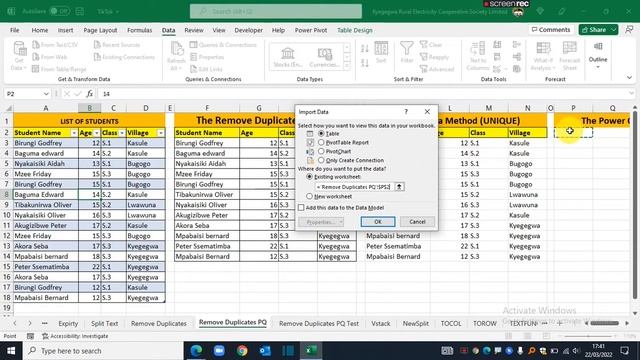
Task: Click the range reference input field
Action: (x=354, y=187)
